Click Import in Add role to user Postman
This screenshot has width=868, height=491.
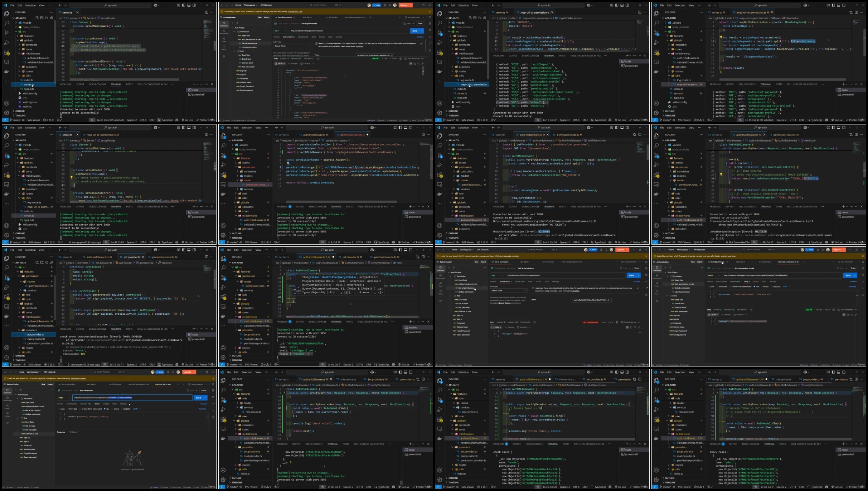click(50, 384)
